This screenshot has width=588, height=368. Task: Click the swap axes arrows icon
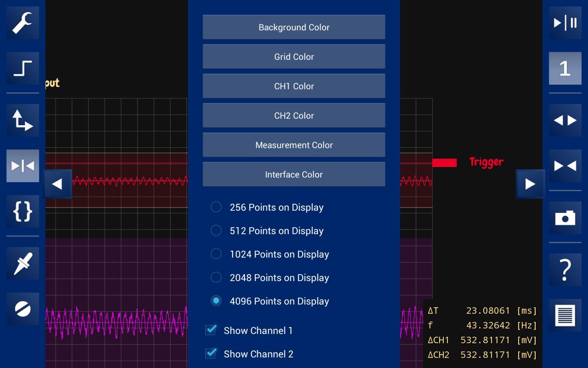[23, 120]
